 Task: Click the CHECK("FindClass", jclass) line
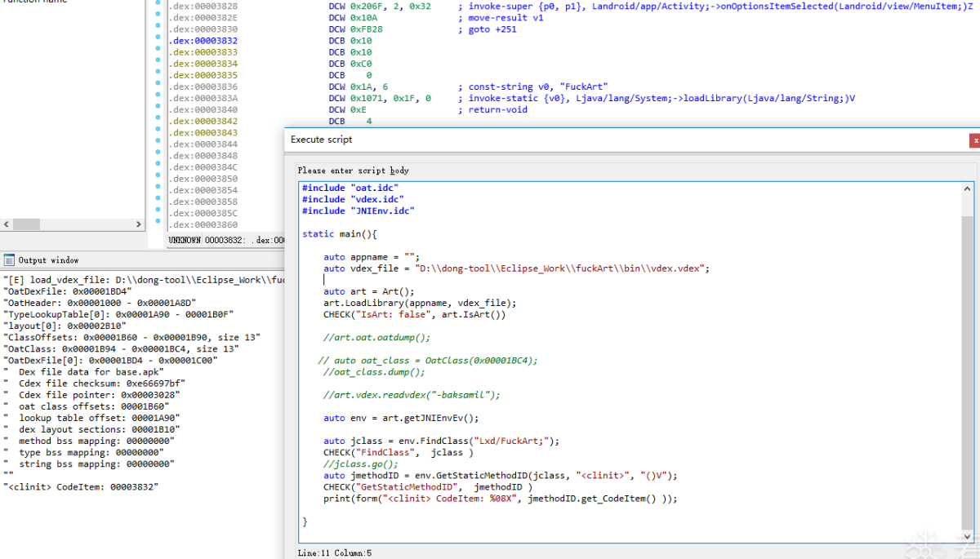399,452
